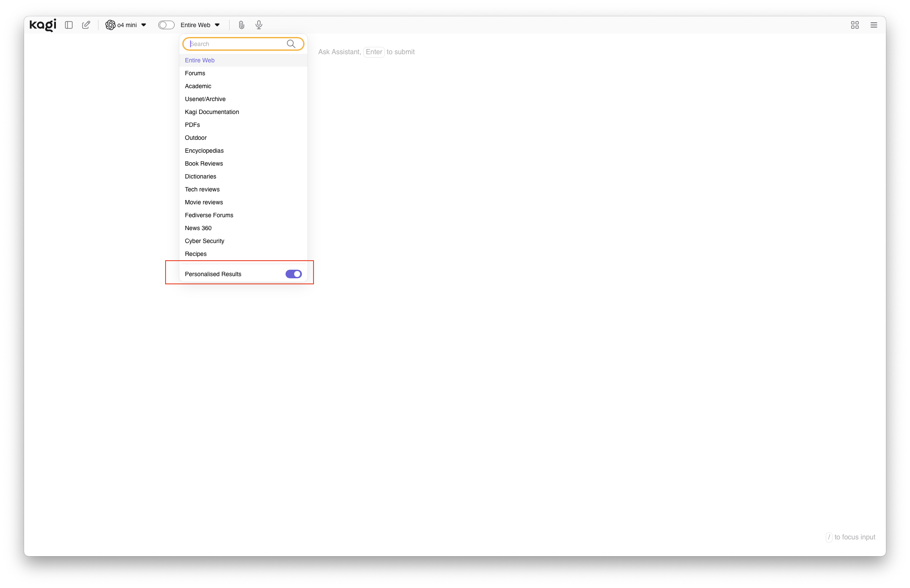
Task: Click the Kagi logo
Action: point(43,25)
